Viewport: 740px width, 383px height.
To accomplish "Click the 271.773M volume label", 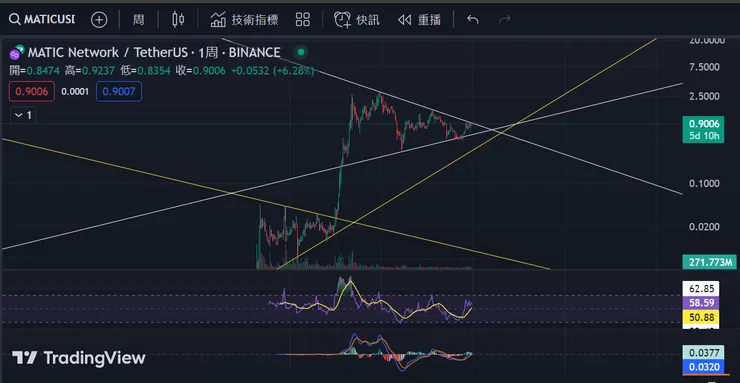I will point(710,262).
